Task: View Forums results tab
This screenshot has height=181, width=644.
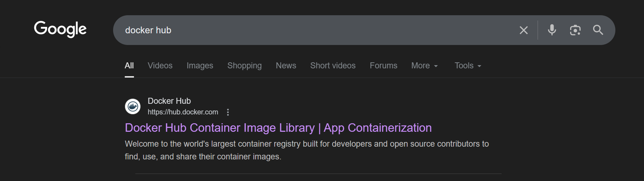Action: pyautogui.click(x=383, y=66)
